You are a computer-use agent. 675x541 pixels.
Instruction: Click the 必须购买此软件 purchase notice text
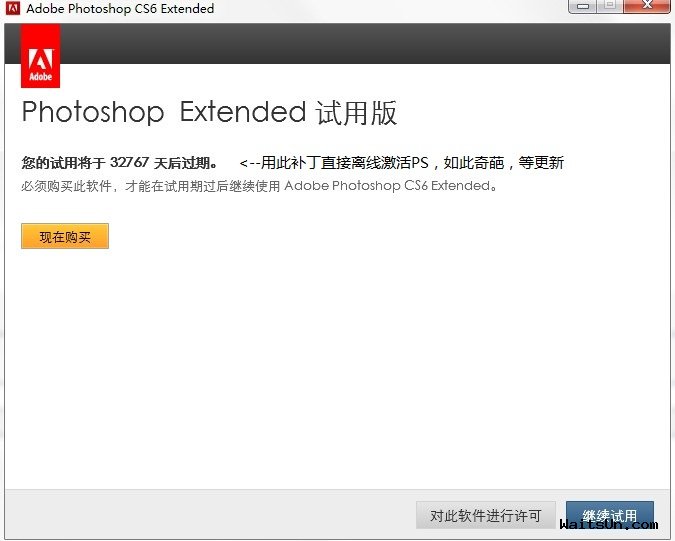point(260,186)
